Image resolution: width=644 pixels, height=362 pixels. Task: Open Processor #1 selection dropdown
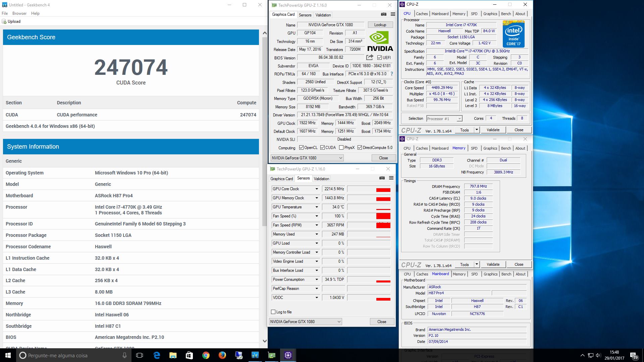point(444,119)
